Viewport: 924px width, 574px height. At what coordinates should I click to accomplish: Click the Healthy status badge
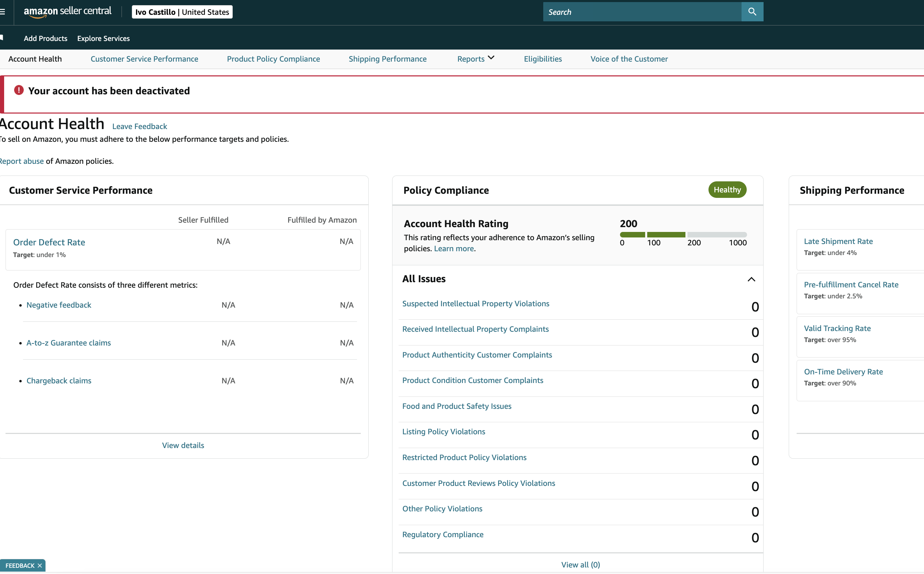pos(727,189)
